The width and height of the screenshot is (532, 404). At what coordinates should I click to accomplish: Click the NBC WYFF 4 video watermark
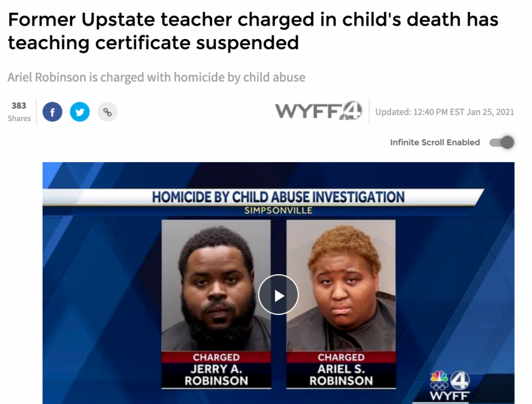pos(449,386)
